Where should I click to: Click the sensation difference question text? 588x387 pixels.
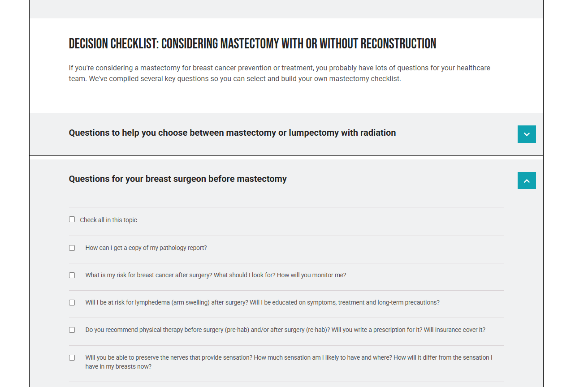click(x=289, y=361)
